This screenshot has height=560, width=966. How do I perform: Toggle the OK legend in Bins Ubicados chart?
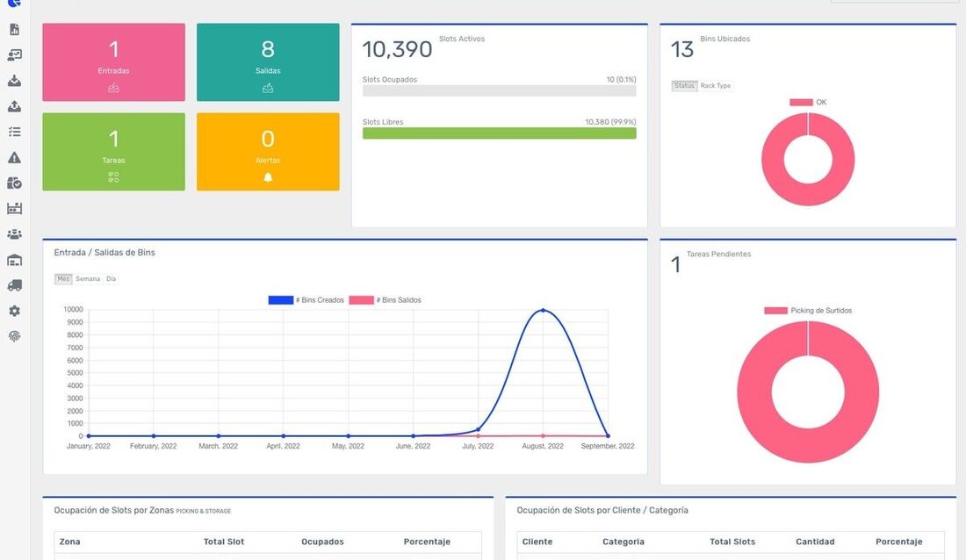[x=808, y=103]
